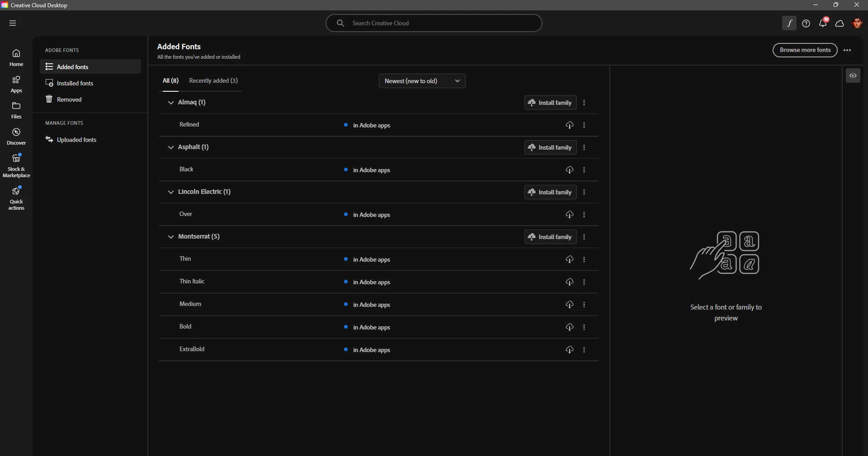Collapse the Montserrat family chevron
Image resolution: width=868 pixels, height=456 pixels.
[x=171, y=237]
